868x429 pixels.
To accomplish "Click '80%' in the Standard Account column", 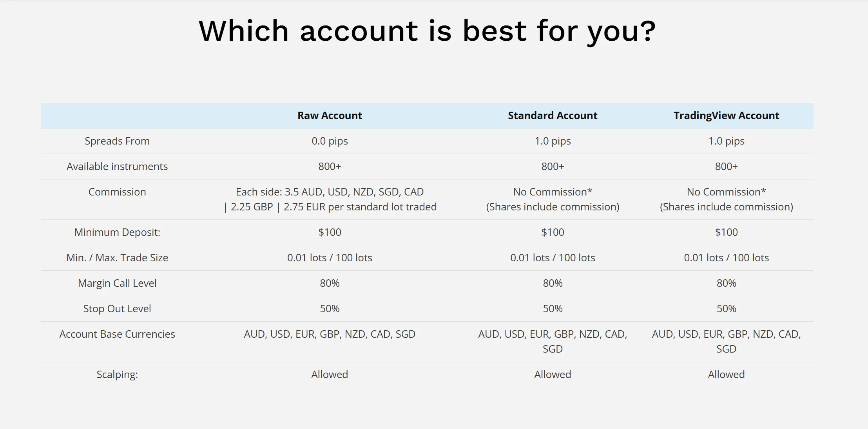I will tap(553, 283).
